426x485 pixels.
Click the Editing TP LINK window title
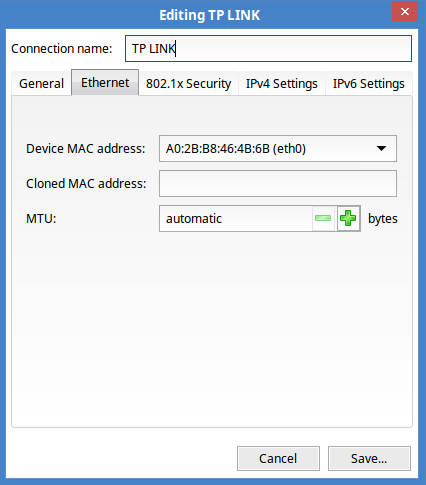[x=209, y=15]
